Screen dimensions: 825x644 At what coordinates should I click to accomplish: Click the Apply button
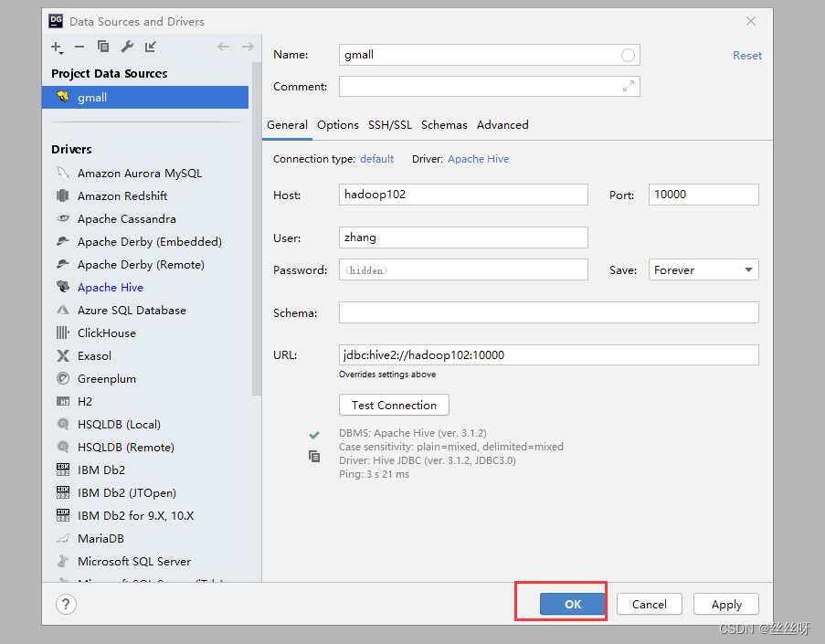tap(726, 604)
